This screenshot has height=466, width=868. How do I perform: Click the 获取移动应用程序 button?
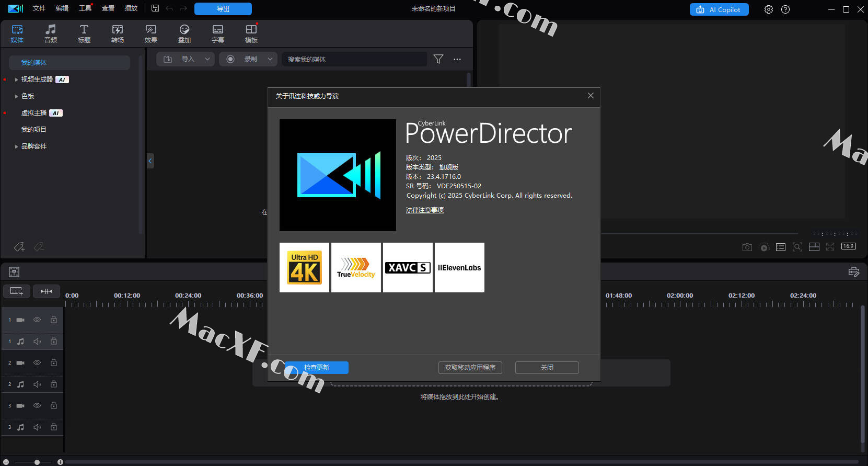[470, 368]
